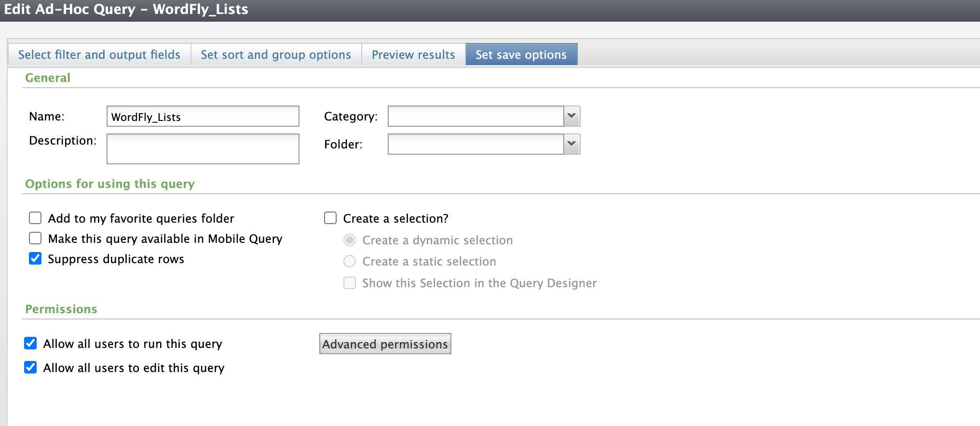Image resolution: width=980 pixels, height=426 pixels.
Task: Click the General section heading
Action: pyautogui.click(x=48, y=78)
